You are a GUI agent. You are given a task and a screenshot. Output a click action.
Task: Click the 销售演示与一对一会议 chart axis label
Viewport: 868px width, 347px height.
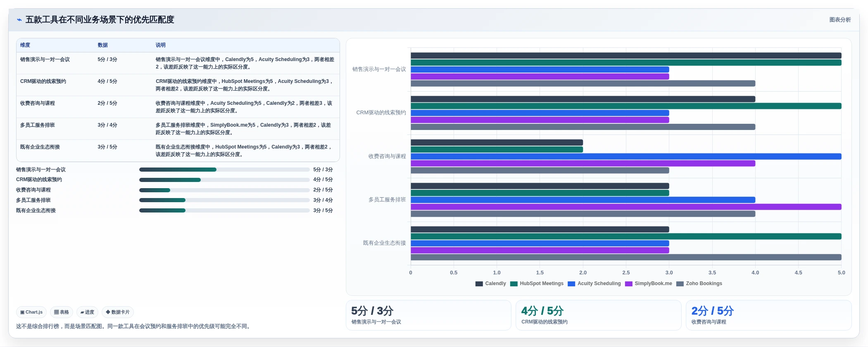[379, 69]
